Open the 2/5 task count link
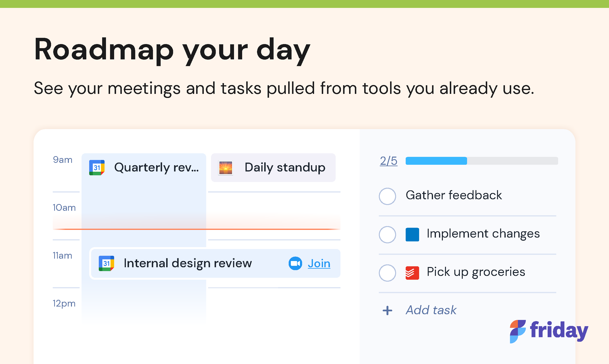Viewport: 609px width, 364px height. (x=388, y=161)
